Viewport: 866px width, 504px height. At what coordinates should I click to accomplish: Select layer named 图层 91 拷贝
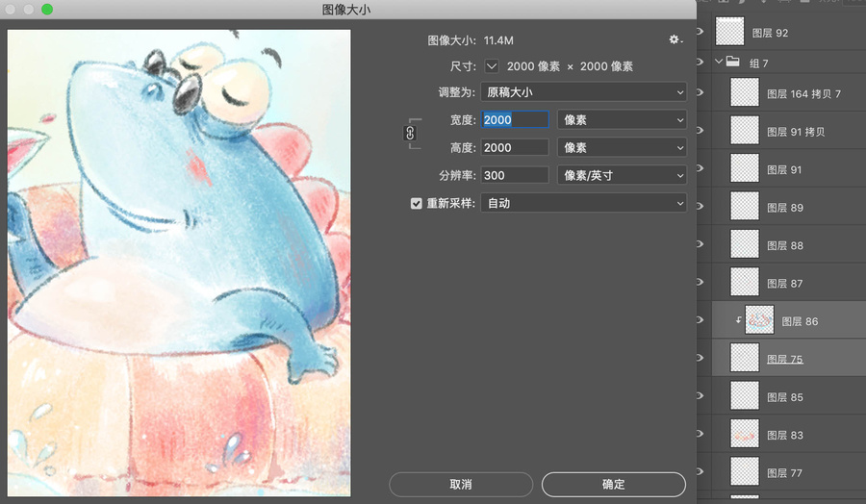coord(796,132)
